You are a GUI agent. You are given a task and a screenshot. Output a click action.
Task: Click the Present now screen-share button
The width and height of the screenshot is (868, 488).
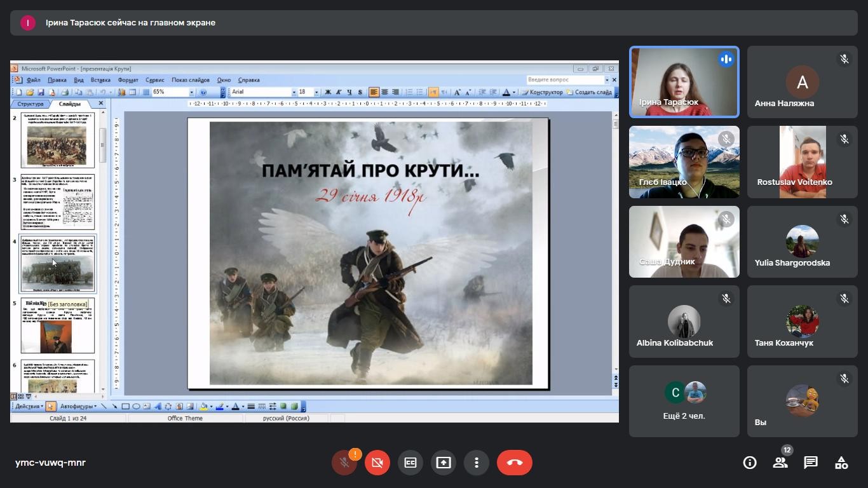[x=444, y=463]
